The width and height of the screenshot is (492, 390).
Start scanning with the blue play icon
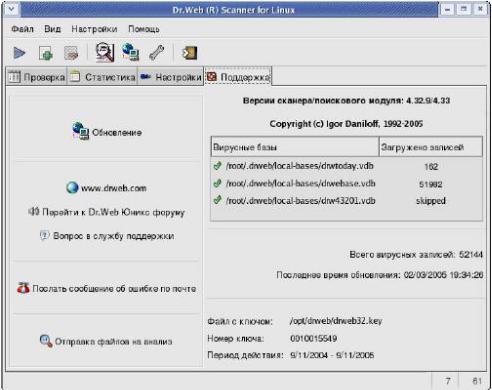[19, 53]
